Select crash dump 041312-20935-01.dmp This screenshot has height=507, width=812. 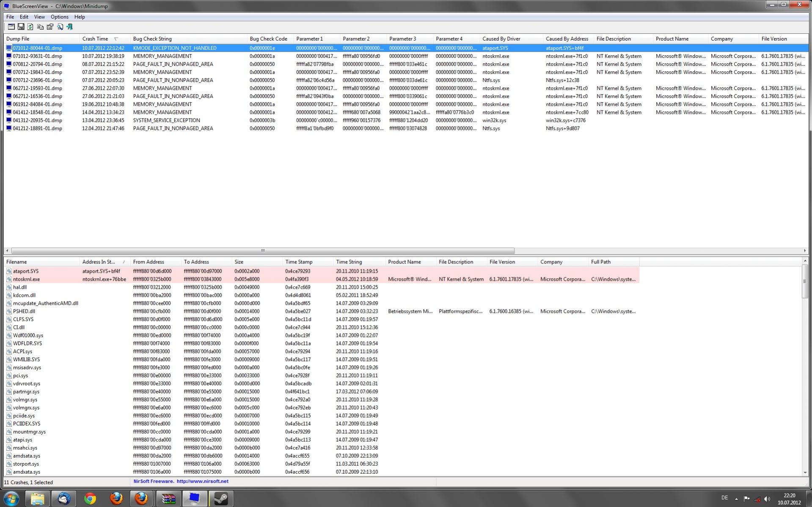tap(406, 121)
